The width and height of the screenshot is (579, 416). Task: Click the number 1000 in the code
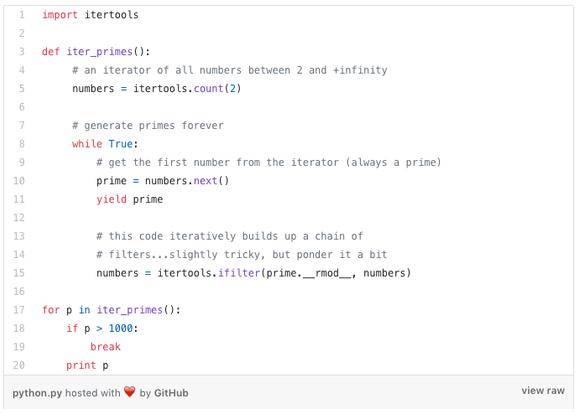click(120, 328)
